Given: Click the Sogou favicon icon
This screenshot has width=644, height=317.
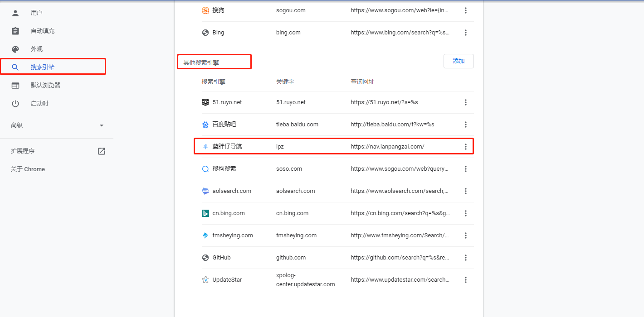Looking at the screenshot, I should [205, 10].
